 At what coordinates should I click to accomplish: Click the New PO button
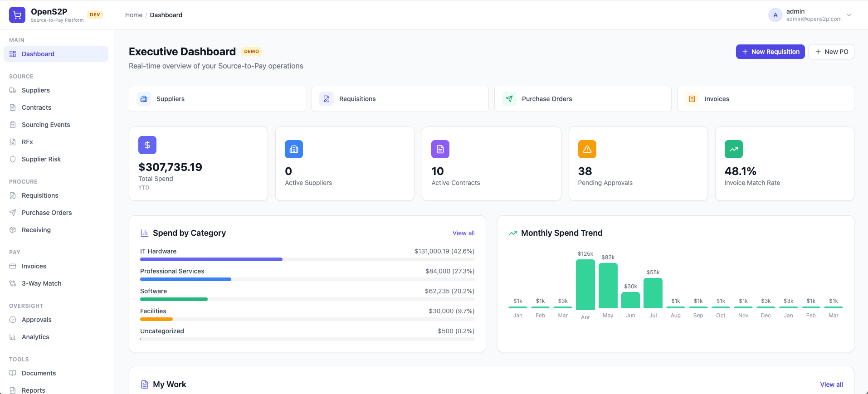coord(831,52)
